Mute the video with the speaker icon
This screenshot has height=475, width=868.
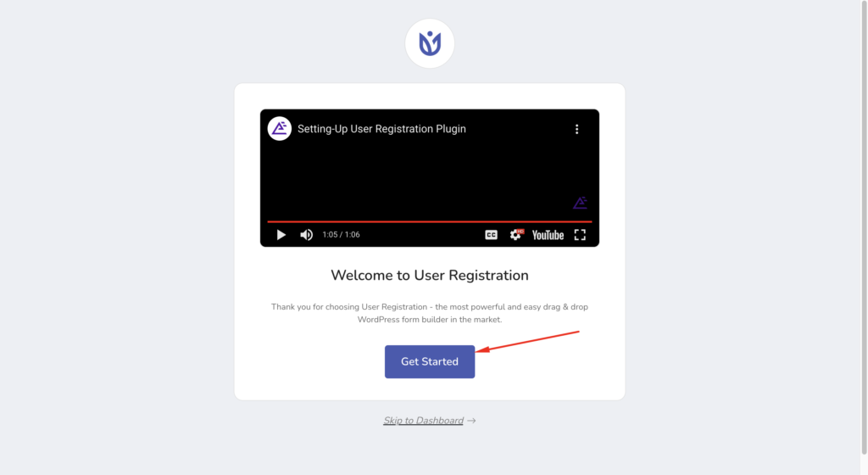[306, 235]
